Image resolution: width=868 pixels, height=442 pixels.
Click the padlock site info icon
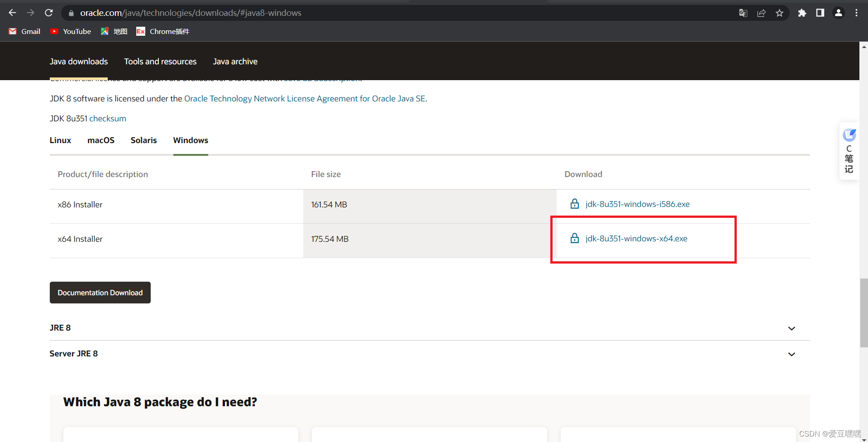tap(71, 13)
